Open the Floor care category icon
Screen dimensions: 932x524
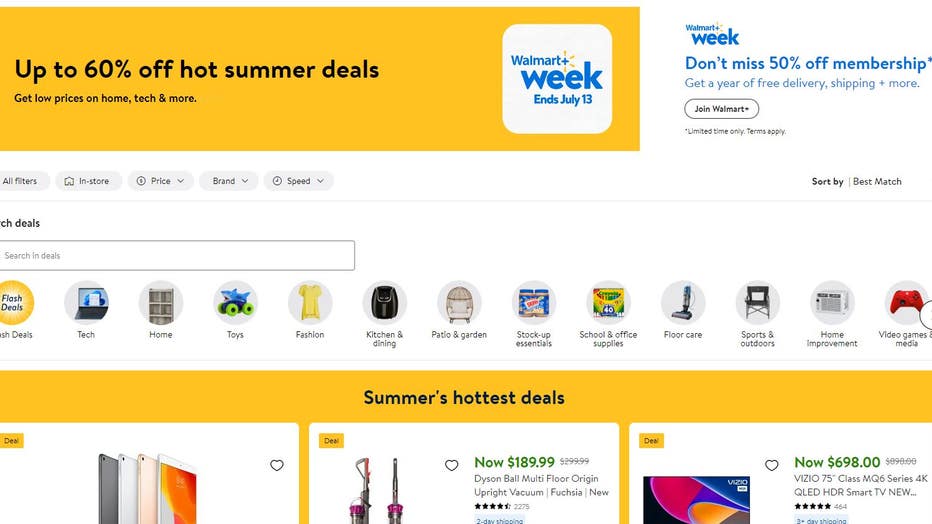683,302
